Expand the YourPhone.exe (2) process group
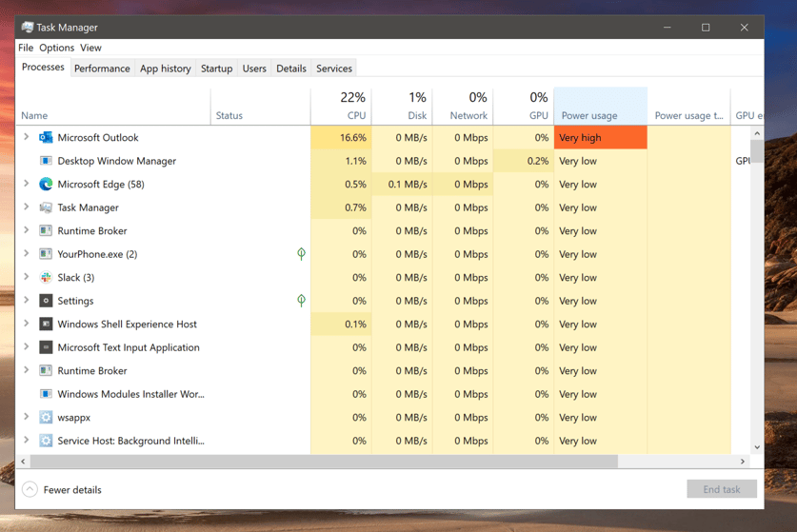 [27, 253]
